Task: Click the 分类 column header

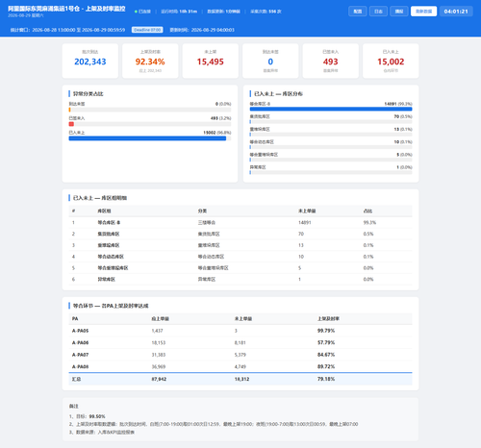Action: [x=202, y=211]
